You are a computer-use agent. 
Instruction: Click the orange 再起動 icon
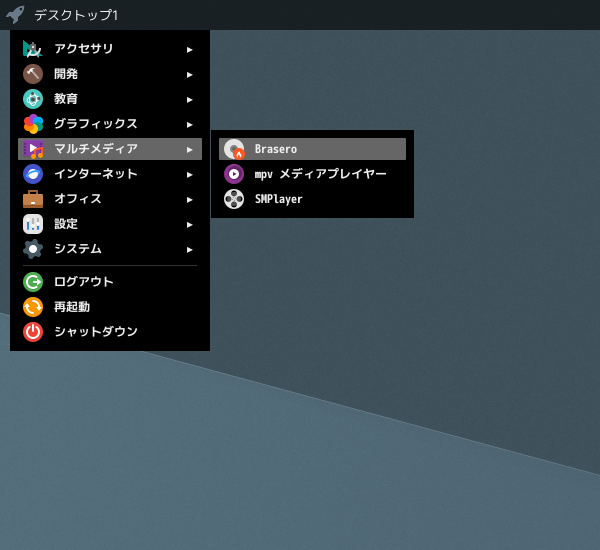pos(33,307)
